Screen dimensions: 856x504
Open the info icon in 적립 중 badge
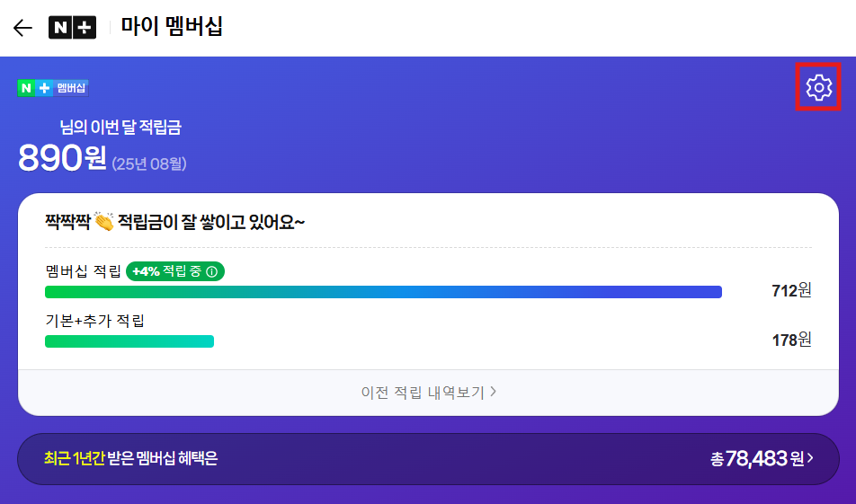(212, 271)
